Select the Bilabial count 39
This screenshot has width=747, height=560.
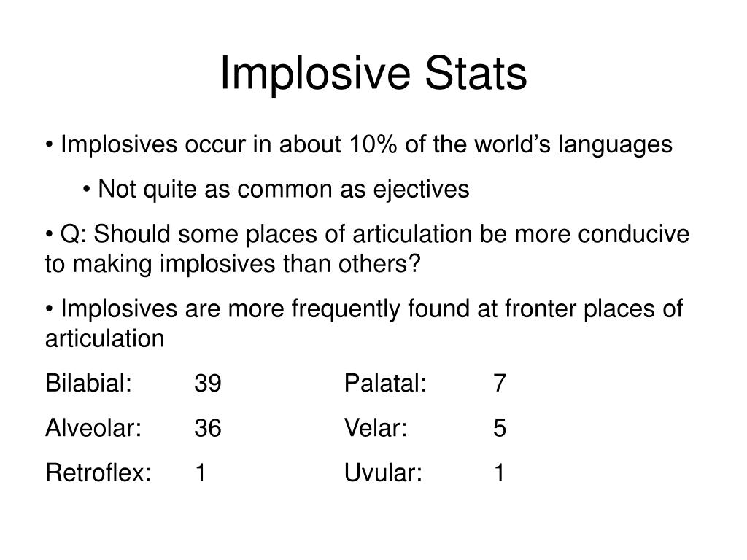tap(208, 384)
